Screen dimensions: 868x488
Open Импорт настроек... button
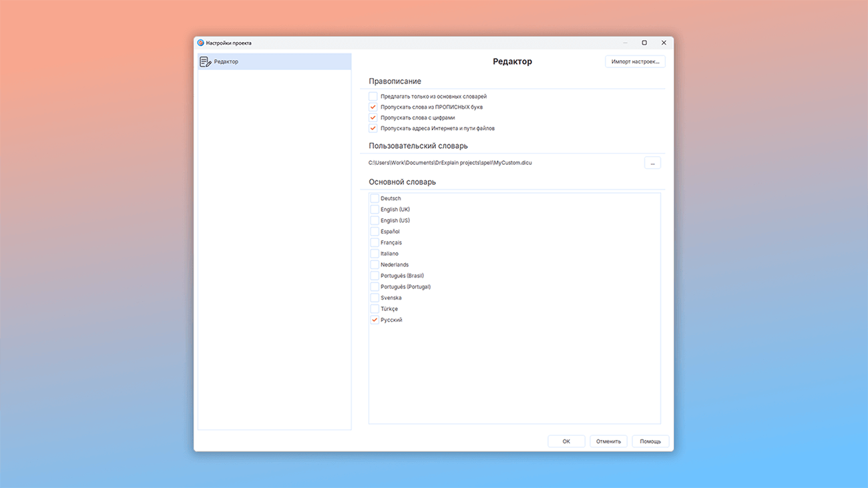pos(635,62)
